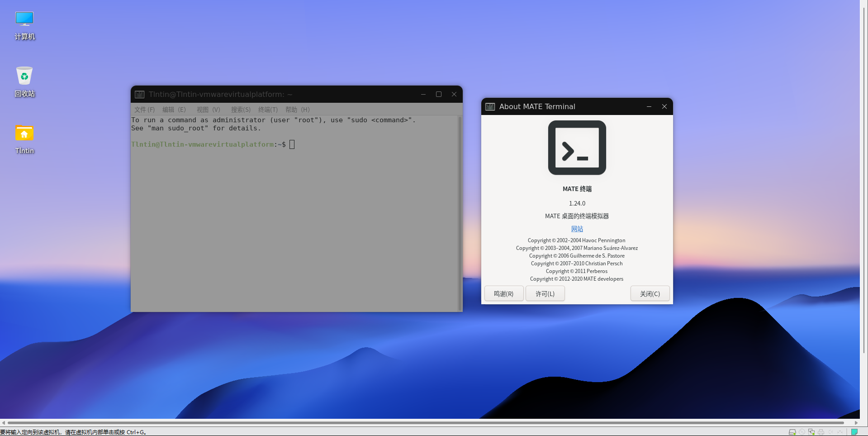Image resolution: width=868 pixels, height=436 pixels.
Task: Follow the 网站 website link
Action: coord(577,229)
